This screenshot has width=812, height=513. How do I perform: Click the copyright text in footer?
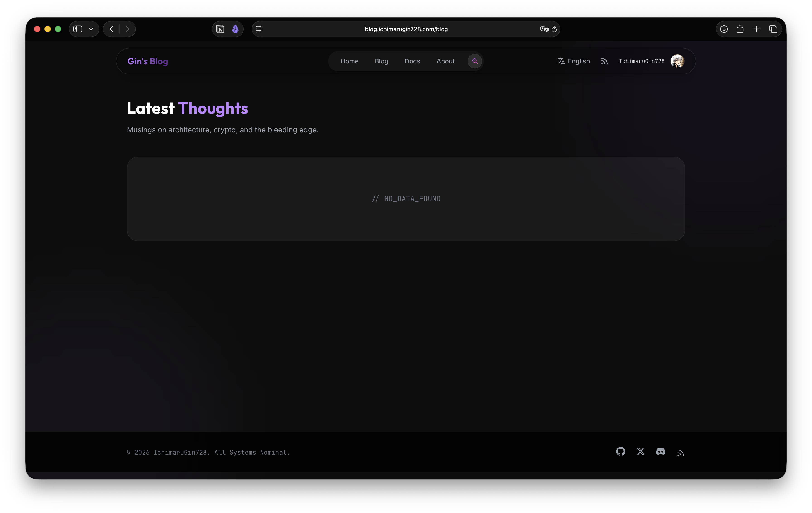click(x=208, y=452)
